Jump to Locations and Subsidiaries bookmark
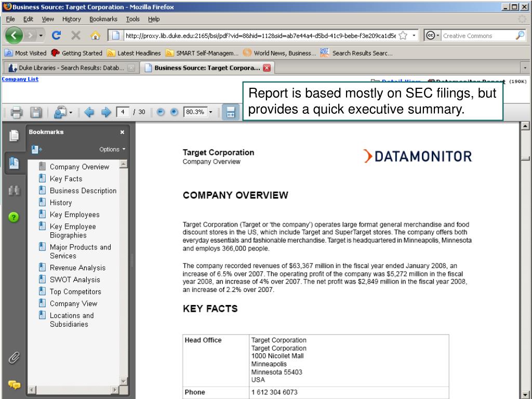Image resolution: width=532 pixels, height=399 pixels. pyautogui.click(x=72, y=320)
